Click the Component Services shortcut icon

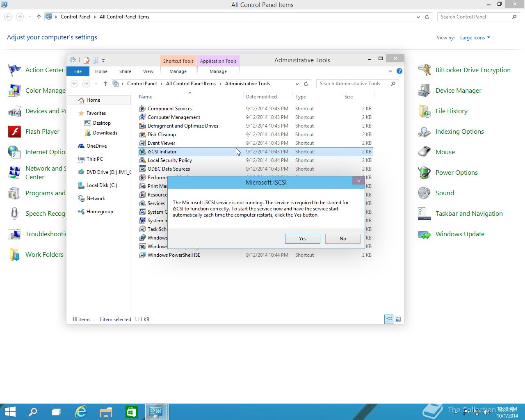[x=142, y=109]
